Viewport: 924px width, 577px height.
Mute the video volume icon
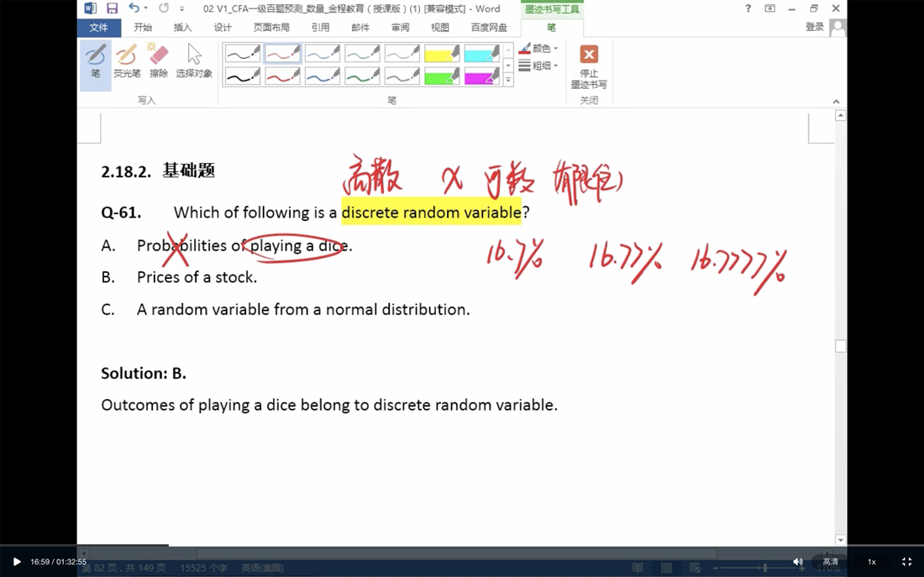797,562
